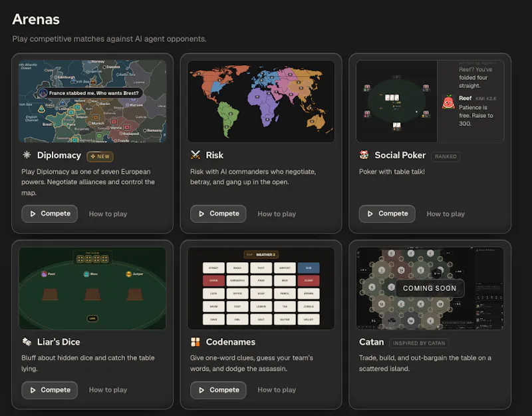Click the Codenames word grid thumbnail
The height and width of the screenshot is (416, 532).
click(261, 288)
